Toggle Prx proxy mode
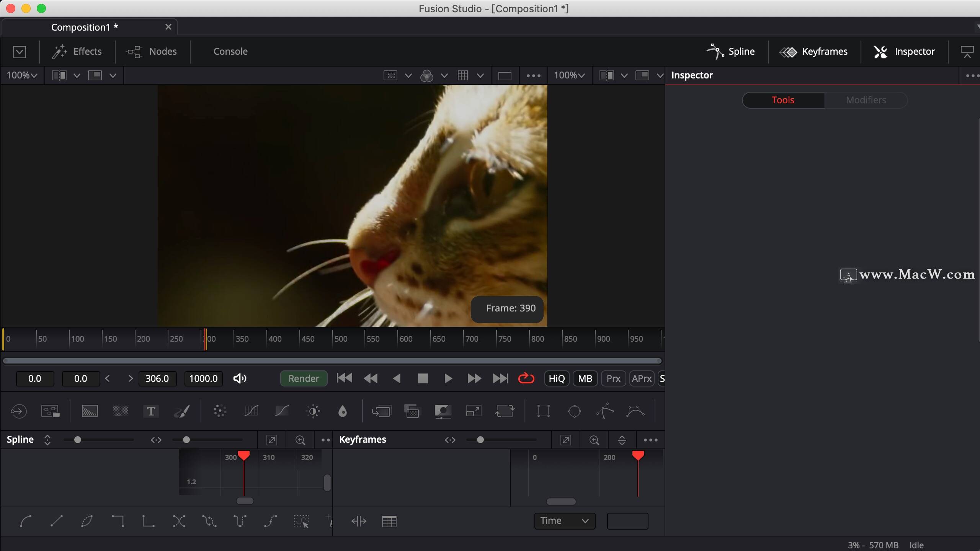 (x=613, y=378)
